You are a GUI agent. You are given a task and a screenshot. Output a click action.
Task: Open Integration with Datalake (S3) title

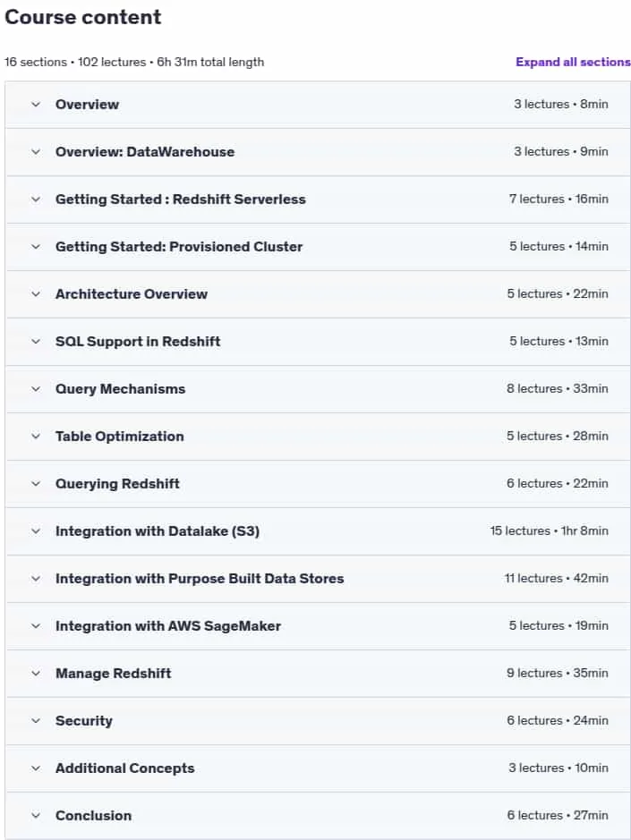coord(158,531)
